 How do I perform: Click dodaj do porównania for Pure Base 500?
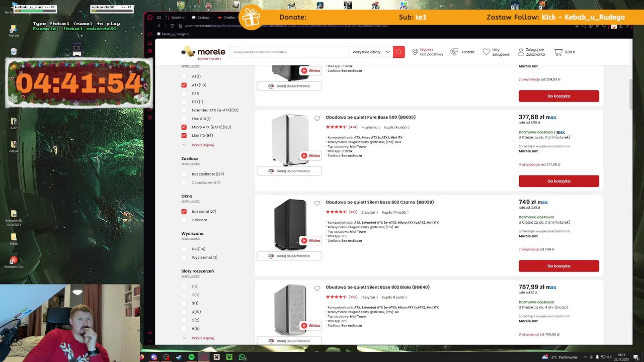[x=289, y=171]
